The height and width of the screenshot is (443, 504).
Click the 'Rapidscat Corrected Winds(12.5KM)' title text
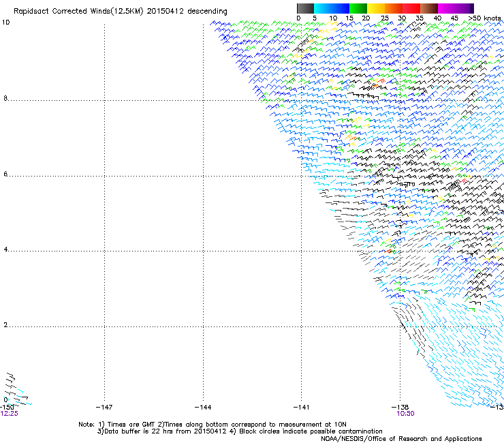78,12
